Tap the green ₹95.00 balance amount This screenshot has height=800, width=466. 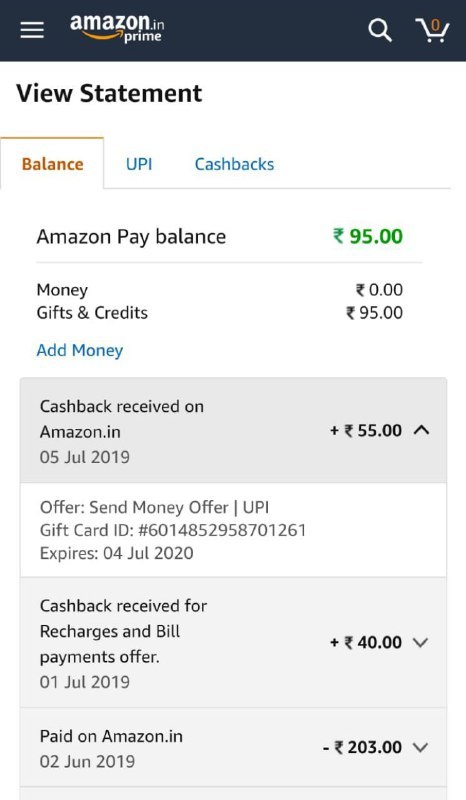point(368,236)
